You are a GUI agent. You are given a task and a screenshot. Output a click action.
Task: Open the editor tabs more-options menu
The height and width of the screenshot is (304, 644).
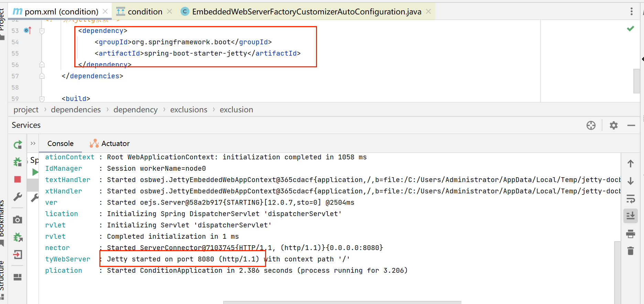631,11
